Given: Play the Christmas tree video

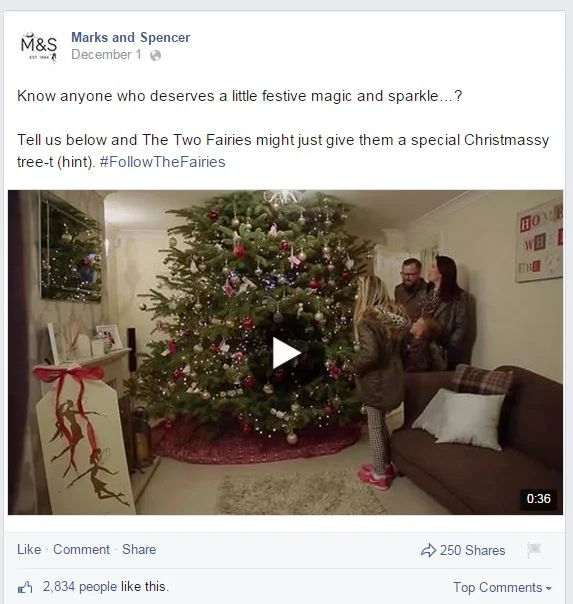Looking at the screenshot, I should [286, 353].
